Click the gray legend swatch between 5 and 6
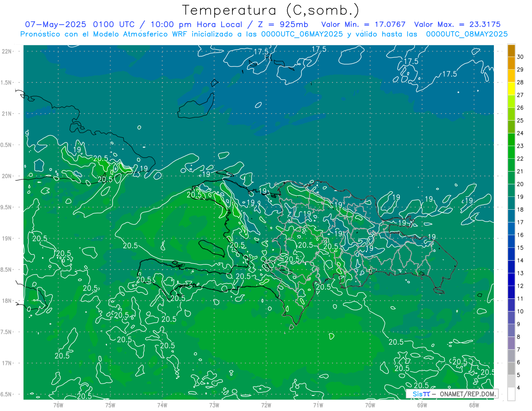Image resolution: width=532 pixels, height=411 pixels. pos(511,368)
